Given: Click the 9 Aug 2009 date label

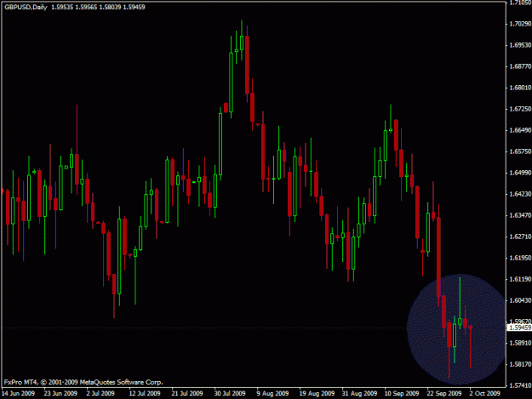Looking at the screenshot, I should click(272, 393).
